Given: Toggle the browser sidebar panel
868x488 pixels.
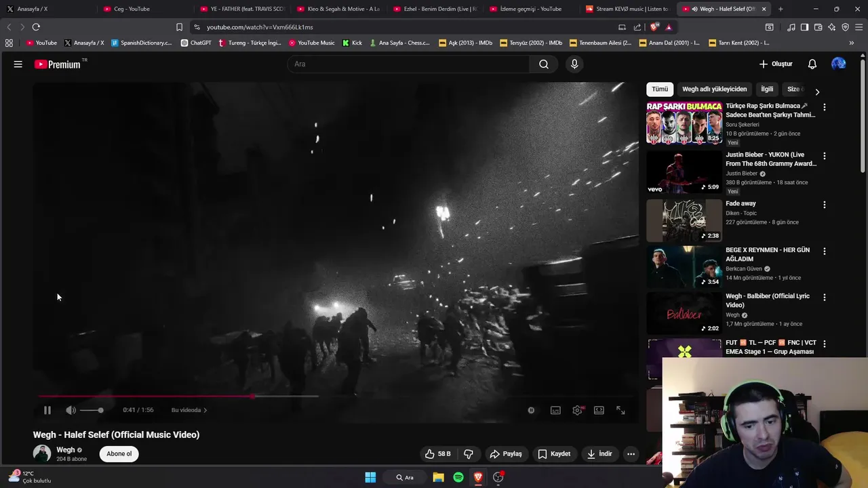Looking at the screenshot, I should (x=804, y=27).
